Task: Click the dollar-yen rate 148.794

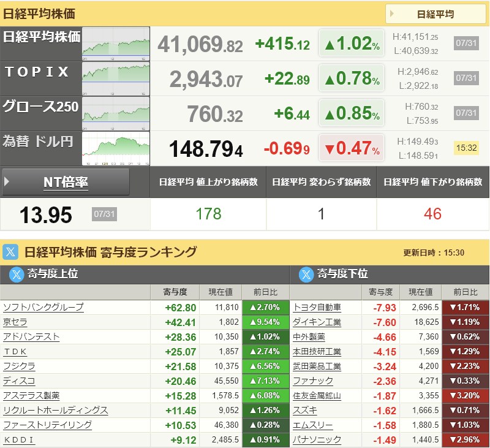Action: (x=206, y=149)
